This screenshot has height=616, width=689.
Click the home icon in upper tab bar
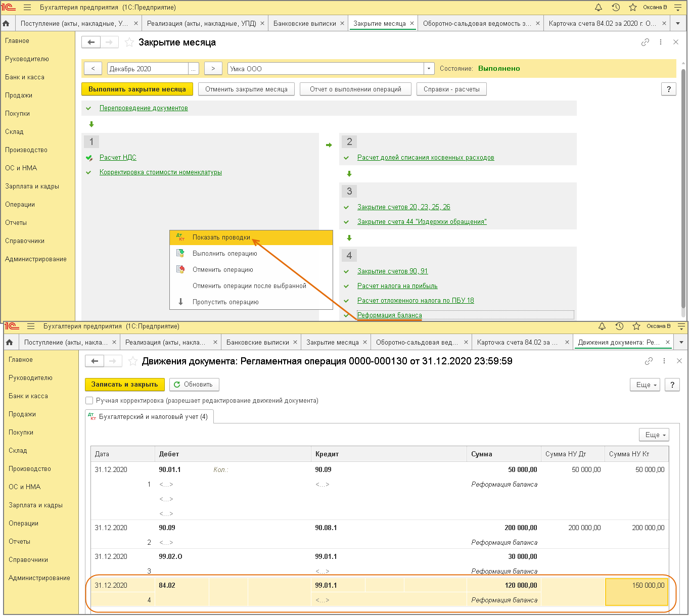7,23
